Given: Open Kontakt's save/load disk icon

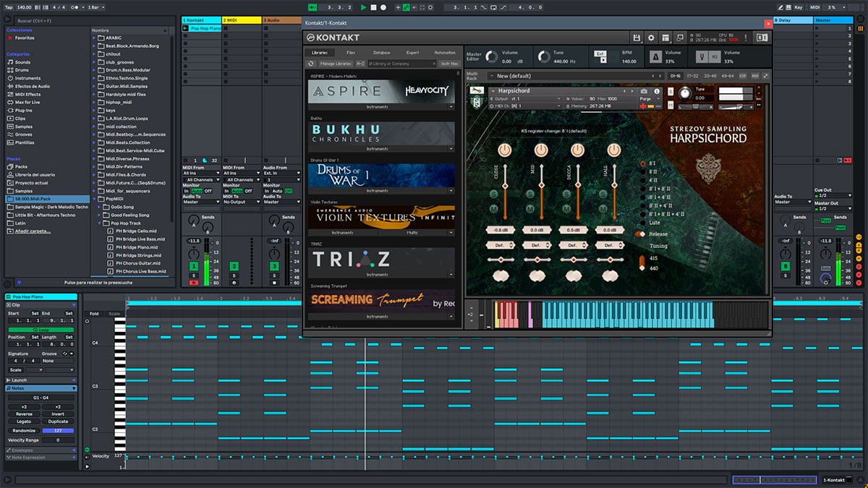Looking at the screenshot, I should (x=637, y=38).
